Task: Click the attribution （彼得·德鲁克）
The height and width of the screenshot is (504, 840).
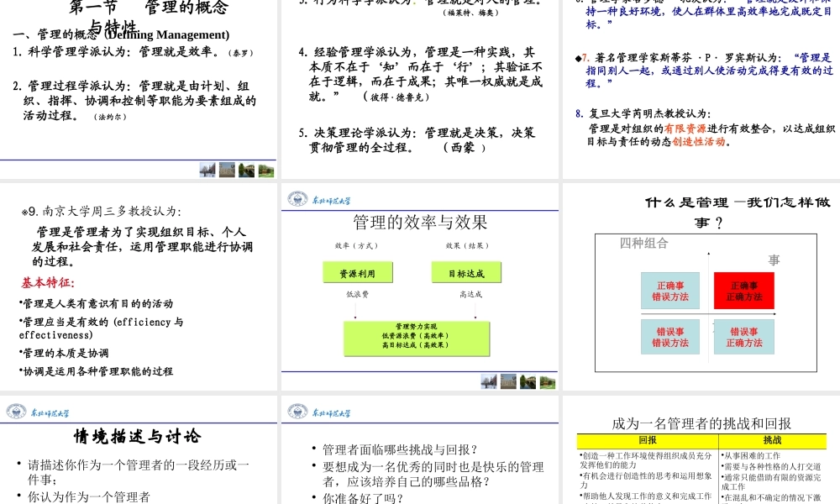Action: coord(396,97)
